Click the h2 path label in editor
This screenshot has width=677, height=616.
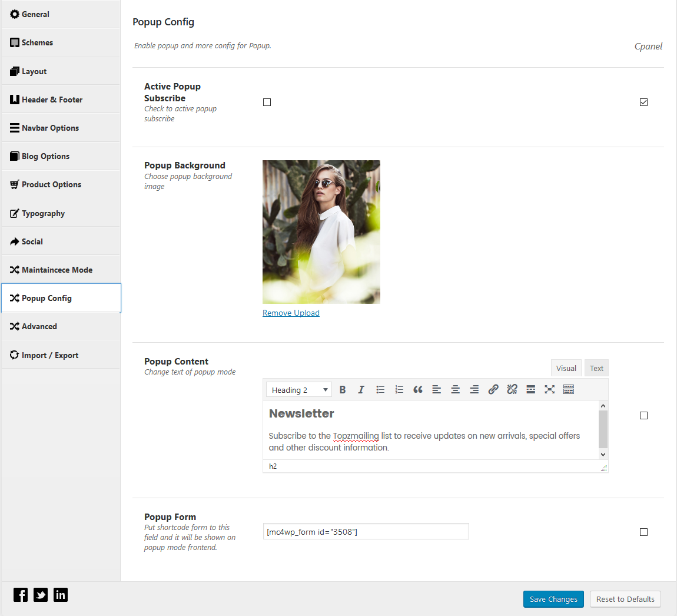(x=273, y=466)
